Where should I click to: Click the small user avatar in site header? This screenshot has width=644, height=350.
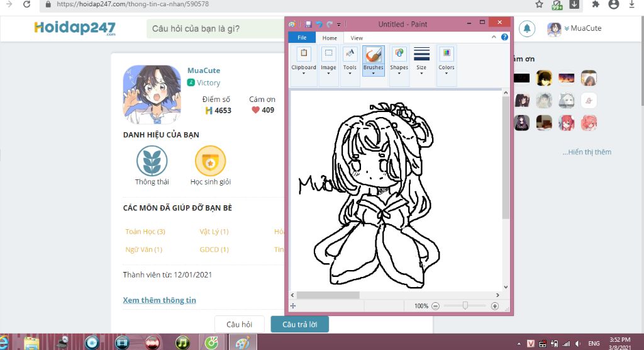point(554,29)
